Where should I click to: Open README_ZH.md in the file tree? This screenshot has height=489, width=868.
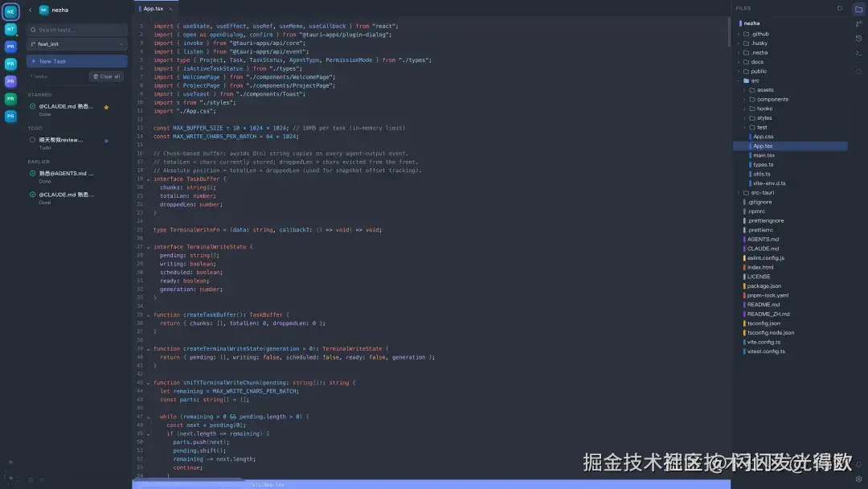pyautogui.click(x=768, y=314)
